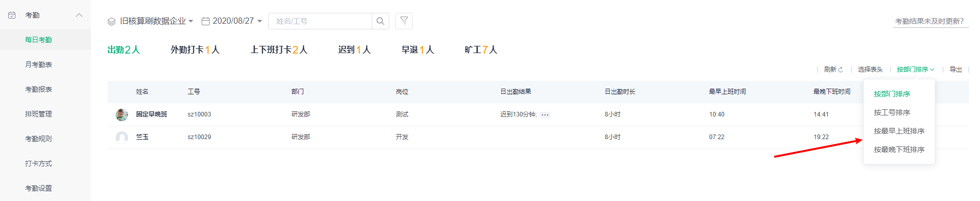Click the calendar icon beside the date

pos(206,21)
